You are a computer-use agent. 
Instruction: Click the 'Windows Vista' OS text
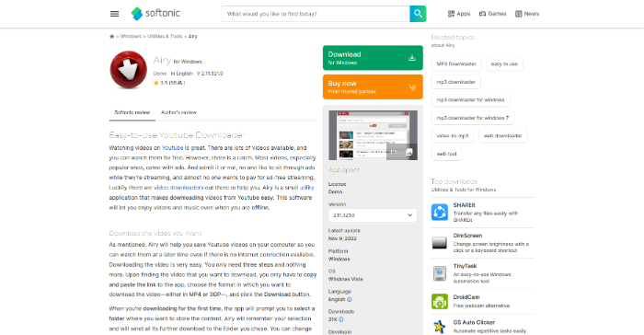(x=346, y=279)
